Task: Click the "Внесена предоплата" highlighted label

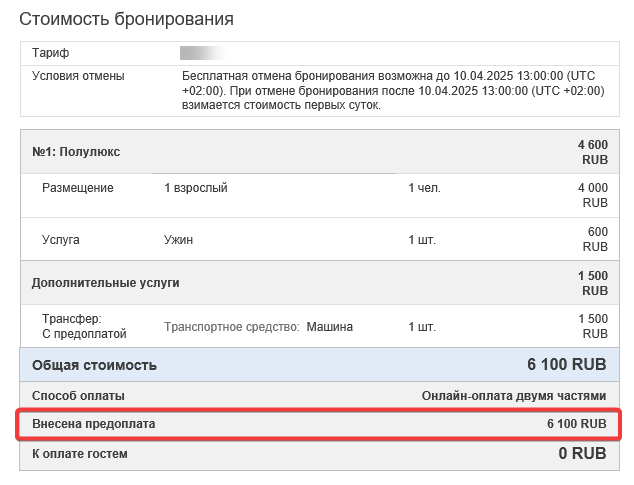Action: [94, 425]
